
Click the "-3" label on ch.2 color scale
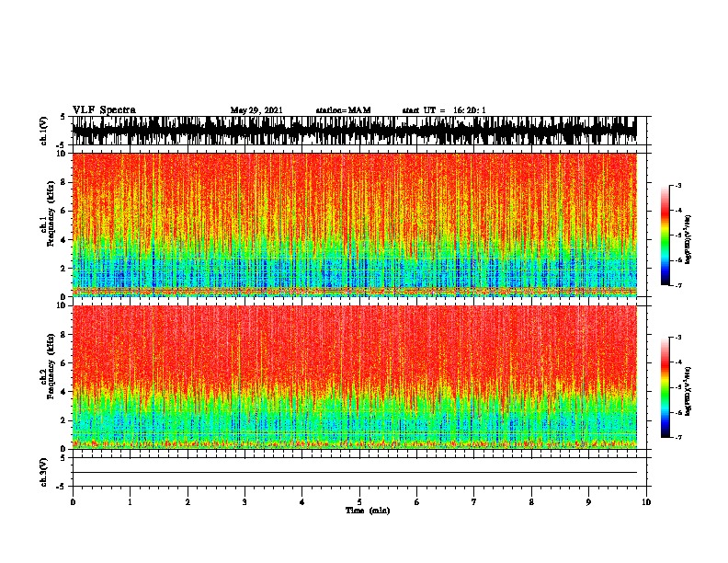point(677,338)
